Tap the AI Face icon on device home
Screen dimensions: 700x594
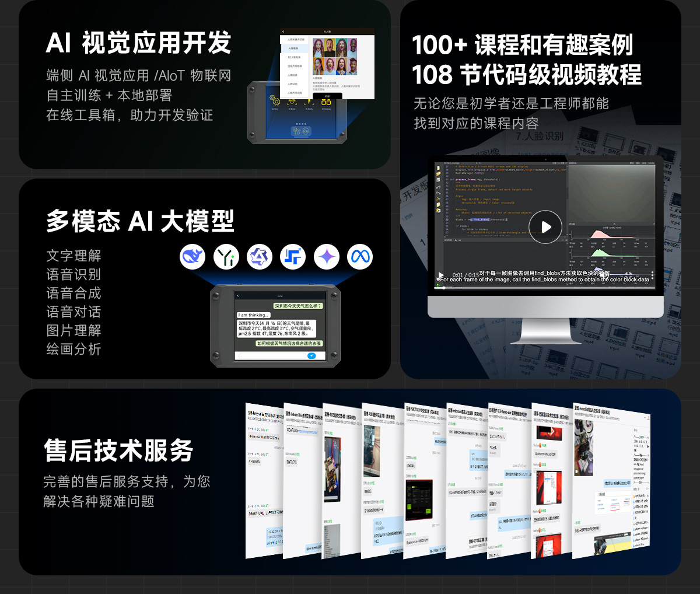click(x=292, y=101)
